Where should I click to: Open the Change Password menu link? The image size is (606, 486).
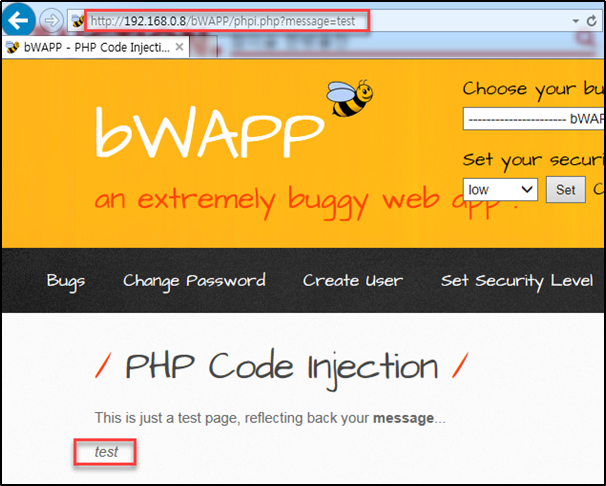[x=194, y=281]
